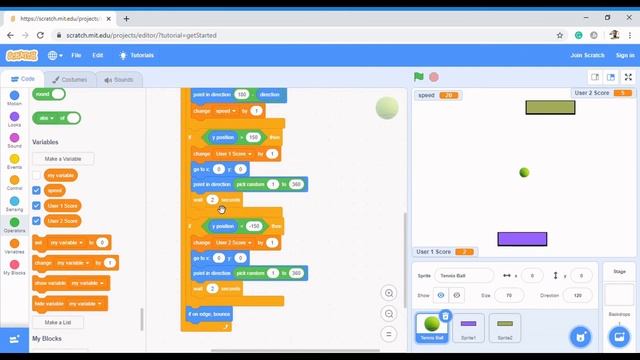The width and height of the screenshot is (640, 360).
Task: Zoom in the code workspace
Action: pos(389,293)
